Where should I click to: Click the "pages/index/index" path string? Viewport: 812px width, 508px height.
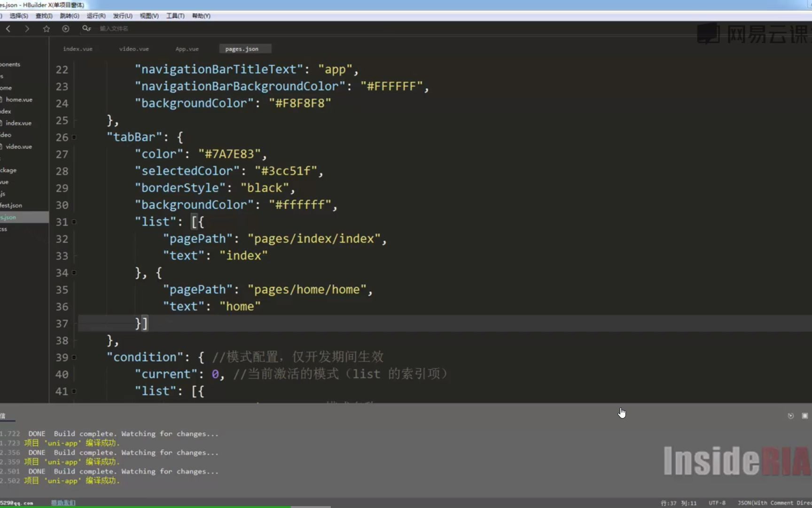[314, 239]
